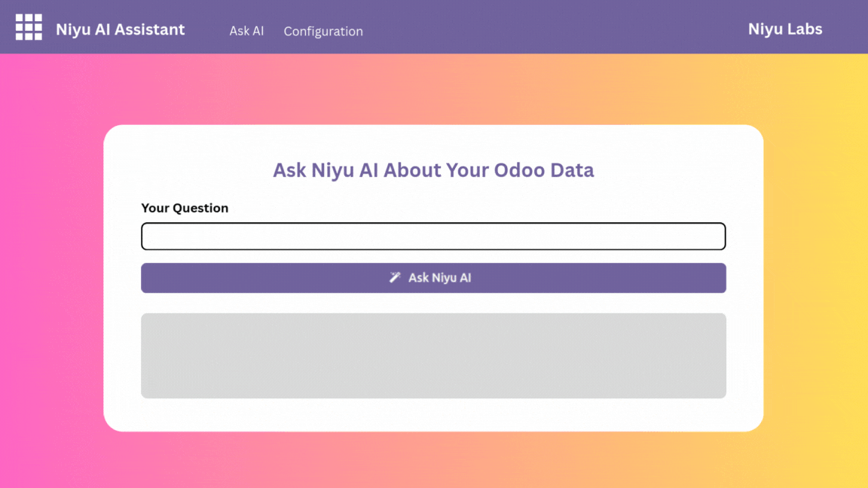Focus the Your Question input field
868x488 pixels.
pos(433,236)
